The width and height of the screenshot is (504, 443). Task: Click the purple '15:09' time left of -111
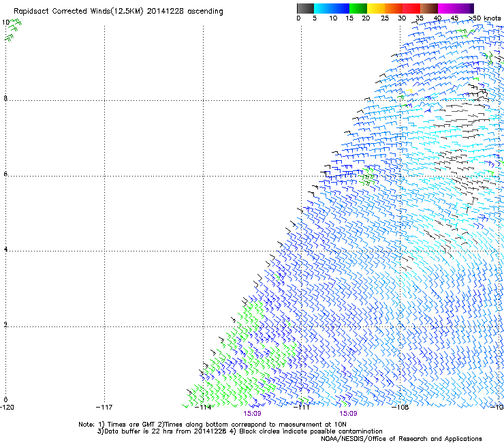pos(252,414)
